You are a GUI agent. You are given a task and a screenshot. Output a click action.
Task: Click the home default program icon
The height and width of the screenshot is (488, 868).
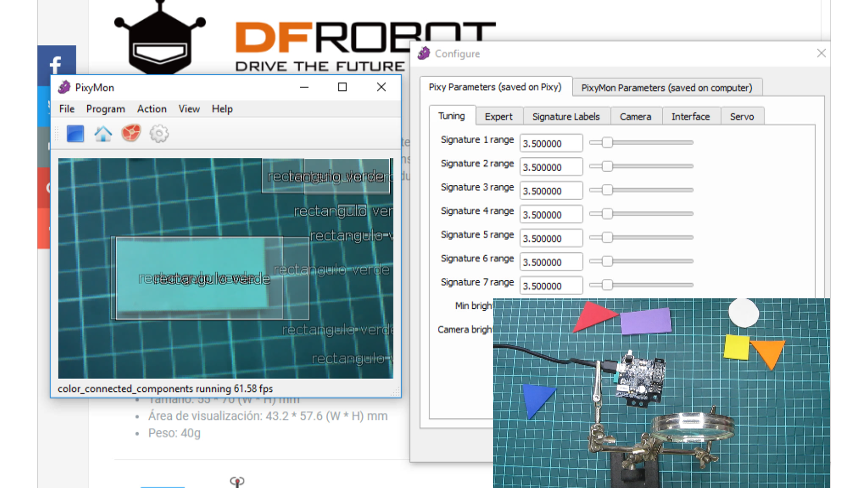(103, 134)
